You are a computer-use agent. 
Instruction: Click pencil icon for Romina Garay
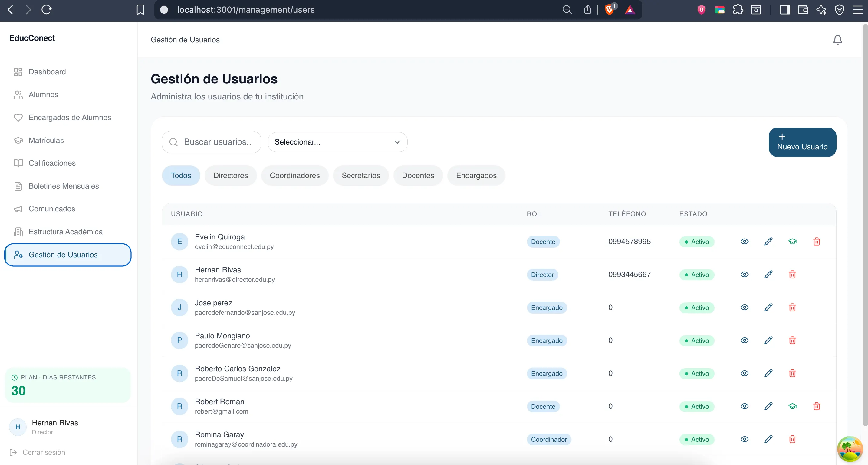[768, 439]
